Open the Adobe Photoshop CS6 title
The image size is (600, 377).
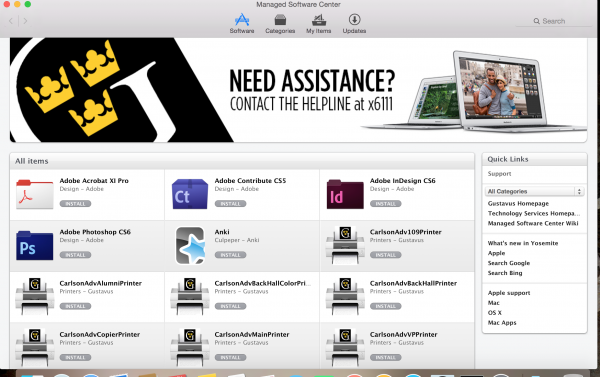[x=95, y=232]
